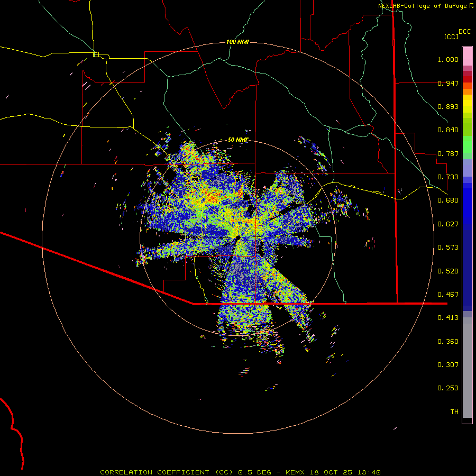Screen dimensions: 476x476
Task: Select the 0.893 scale label
Action: pyautogui.click(x=448, y=106)
